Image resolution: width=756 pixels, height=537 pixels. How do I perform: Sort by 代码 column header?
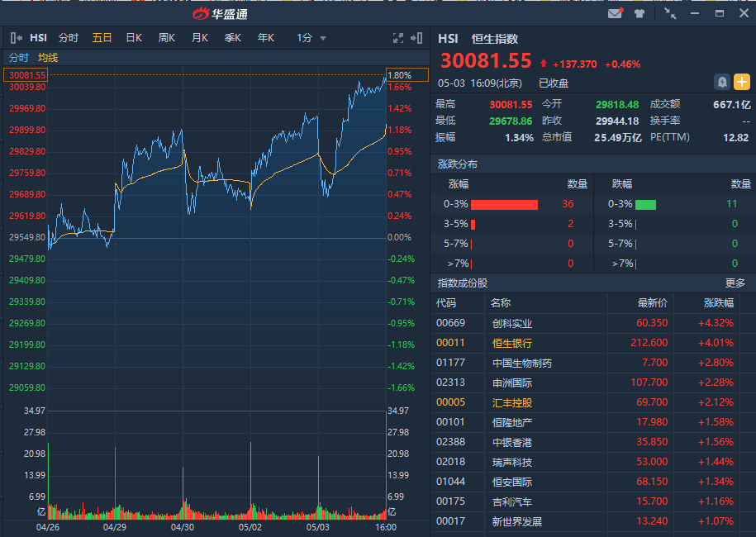(x=446, y=302)
